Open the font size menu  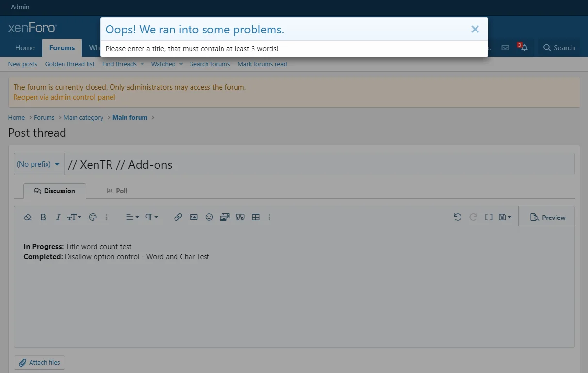[x=74, y=217]
